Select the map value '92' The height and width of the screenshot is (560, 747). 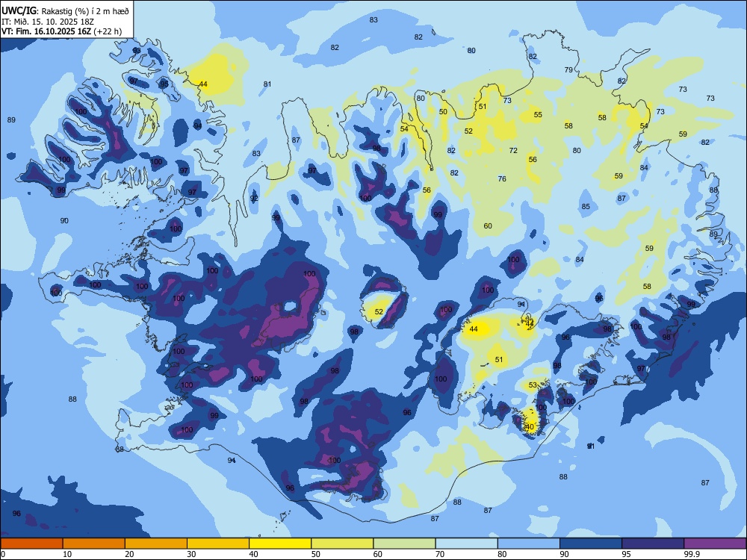[254, 199]
